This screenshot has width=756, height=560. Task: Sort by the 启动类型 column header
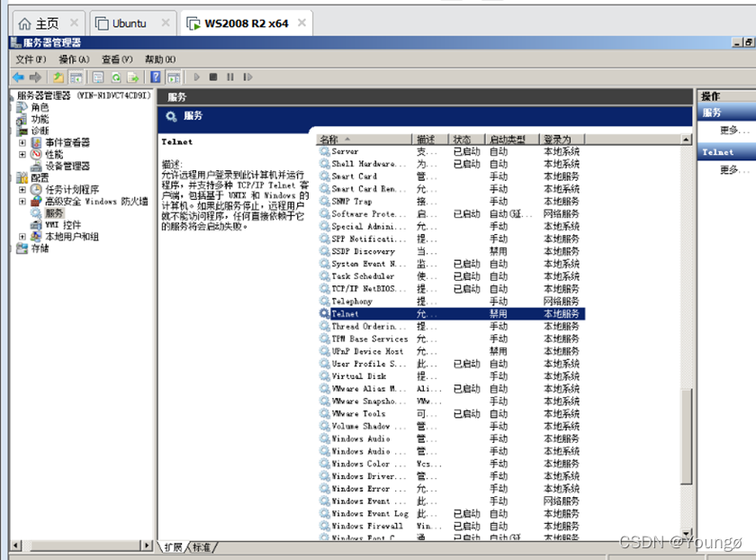point(511,140)
